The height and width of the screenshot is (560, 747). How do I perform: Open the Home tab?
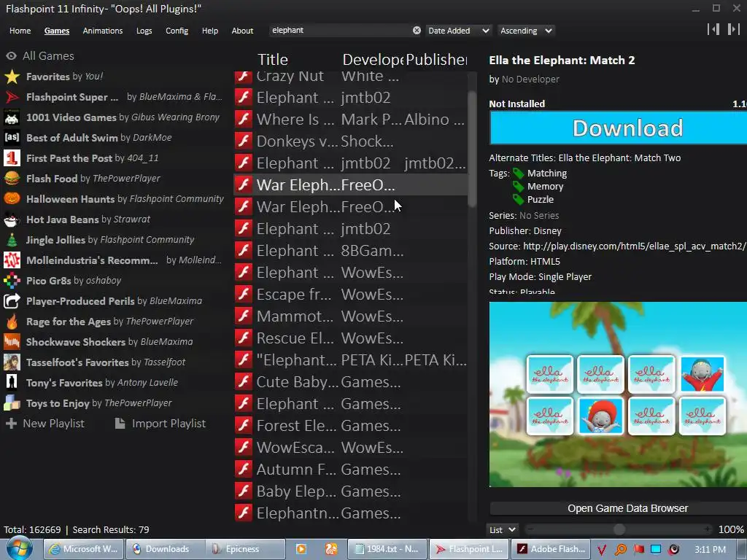pos(20,31)
